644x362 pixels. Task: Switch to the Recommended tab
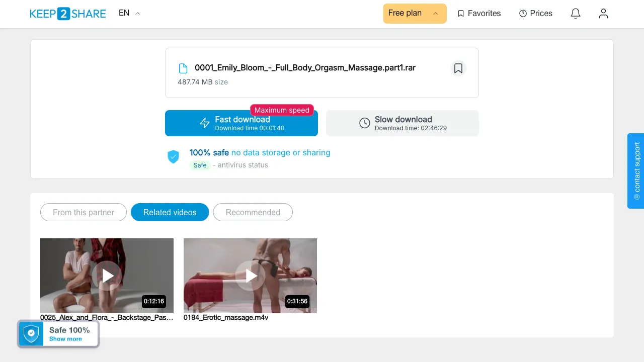253,212
